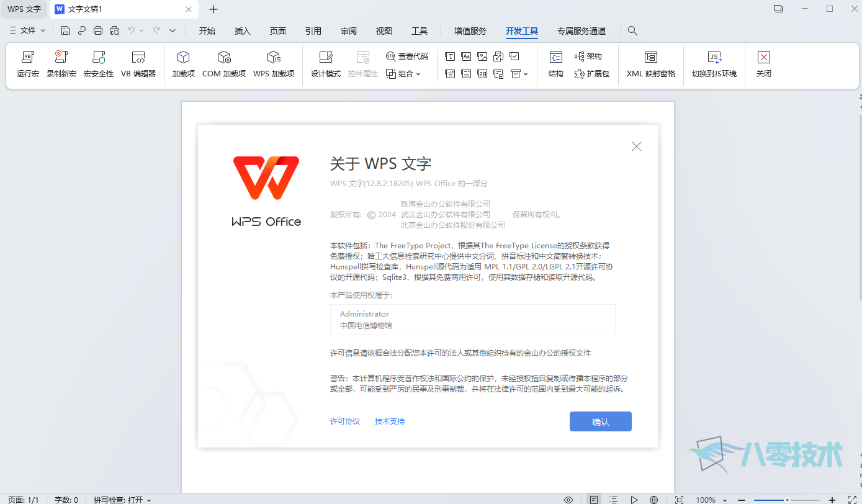Open the search magnifier in the menu bar
Viewport: 862px width, 504px height.
(632, 30)
